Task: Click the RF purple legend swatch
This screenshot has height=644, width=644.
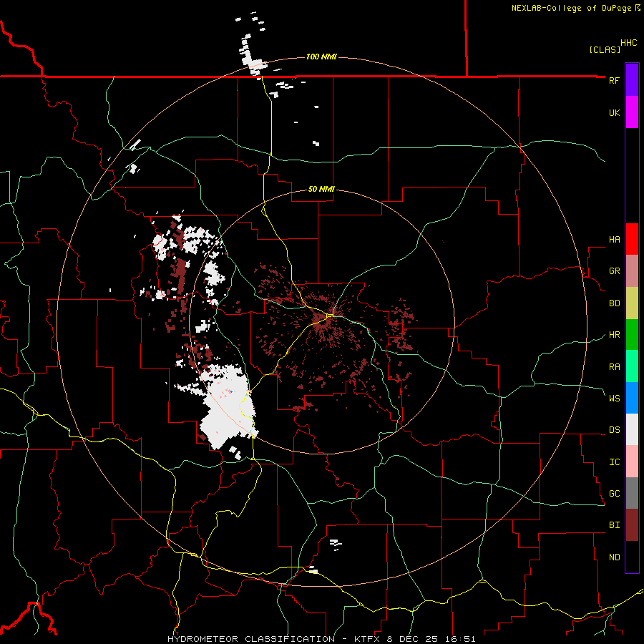Action: pyautogui.click(x=632, y=80)
